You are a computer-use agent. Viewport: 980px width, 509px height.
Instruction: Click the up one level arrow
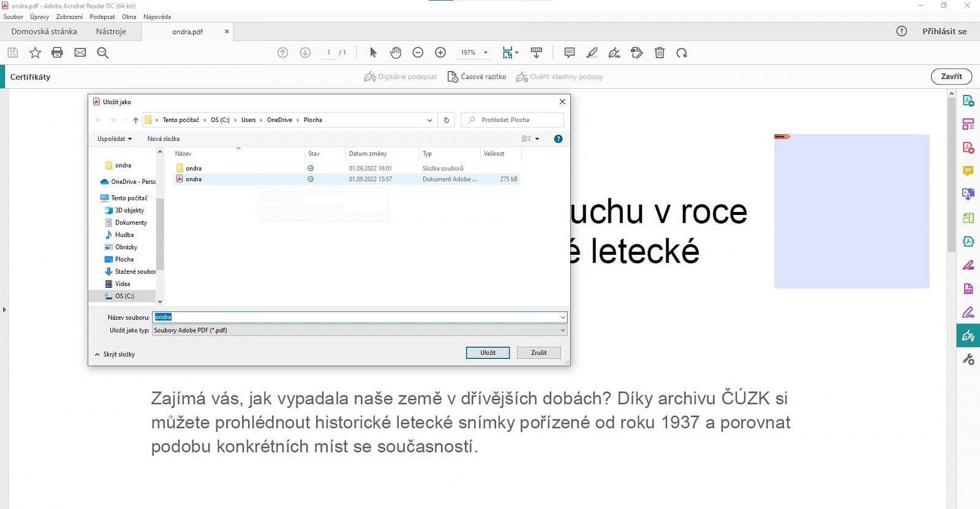[135, 120]
